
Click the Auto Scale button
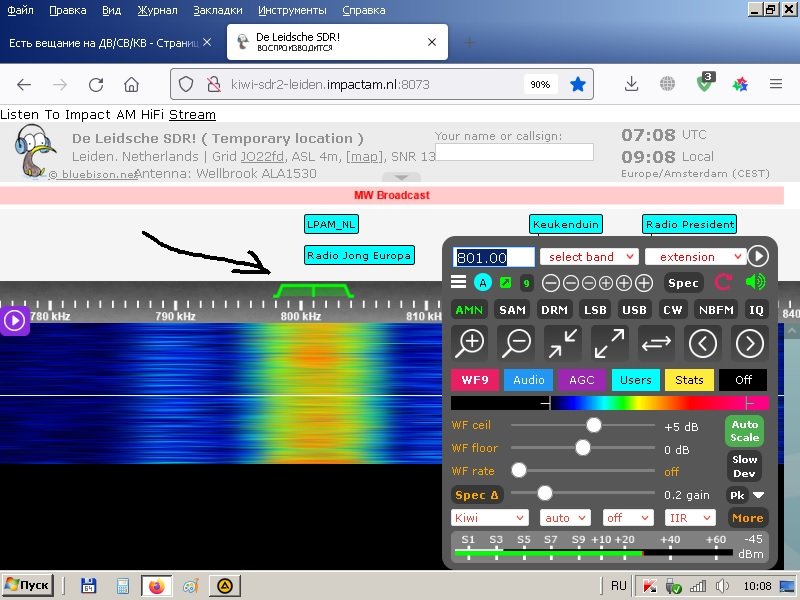[744, 431]
